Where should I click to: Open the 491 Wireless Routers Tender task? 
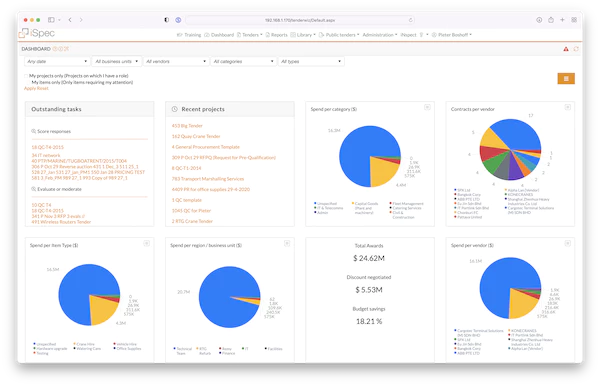[61, 222]
